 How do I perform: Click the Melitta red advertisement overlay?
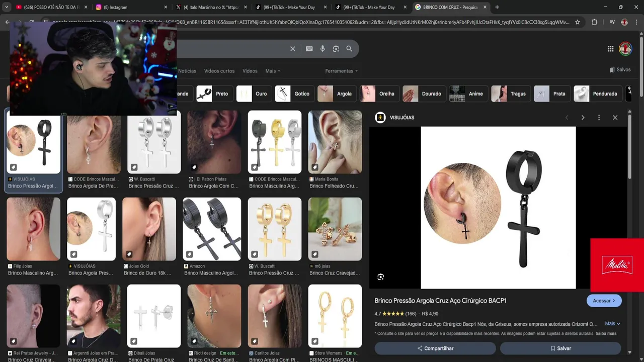617,265
